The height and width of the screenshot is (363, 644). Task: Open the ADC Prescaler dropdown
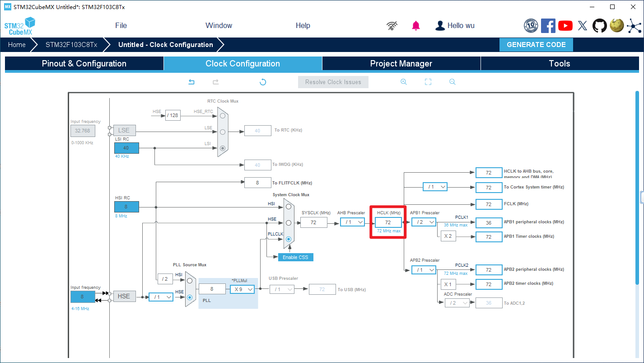click(x=457, y=303)
